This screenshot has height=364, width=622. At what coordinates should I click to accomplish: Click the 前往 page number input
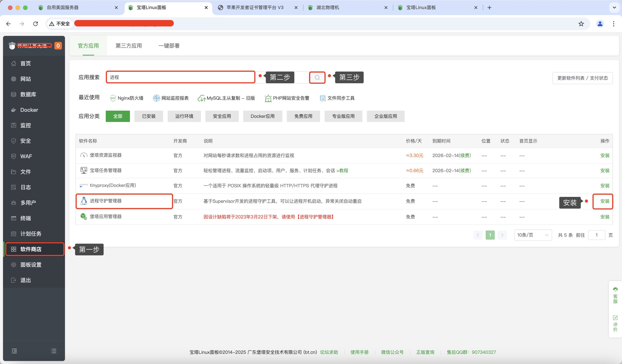597,235
